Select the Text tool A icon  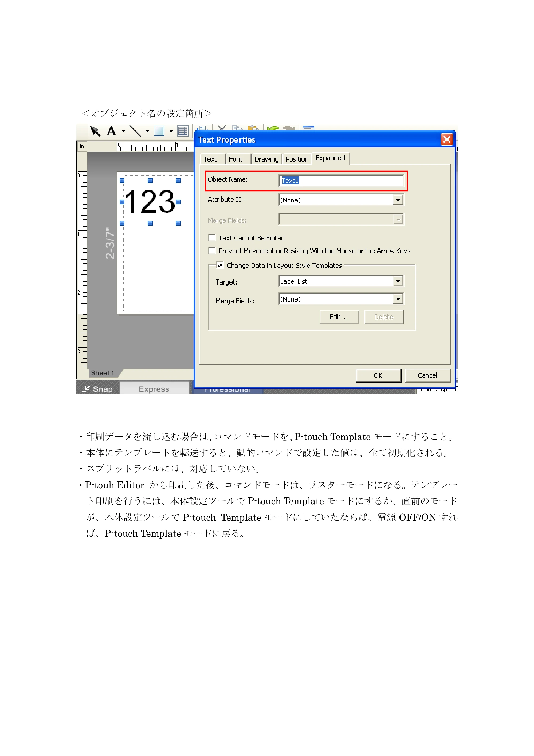pos(112,131)
